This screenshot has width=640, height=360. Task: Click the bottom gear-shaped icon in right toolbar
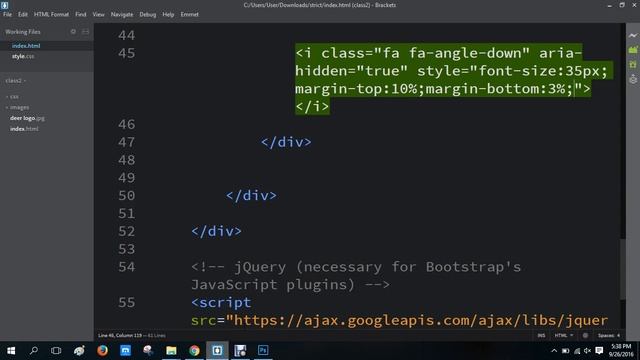pos(633,79)
